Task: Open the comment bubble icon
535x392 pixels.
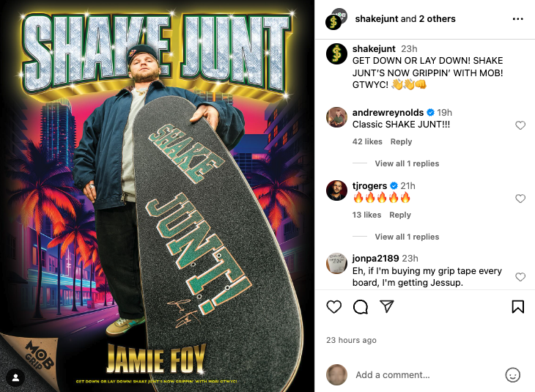Action: point(361,307)
